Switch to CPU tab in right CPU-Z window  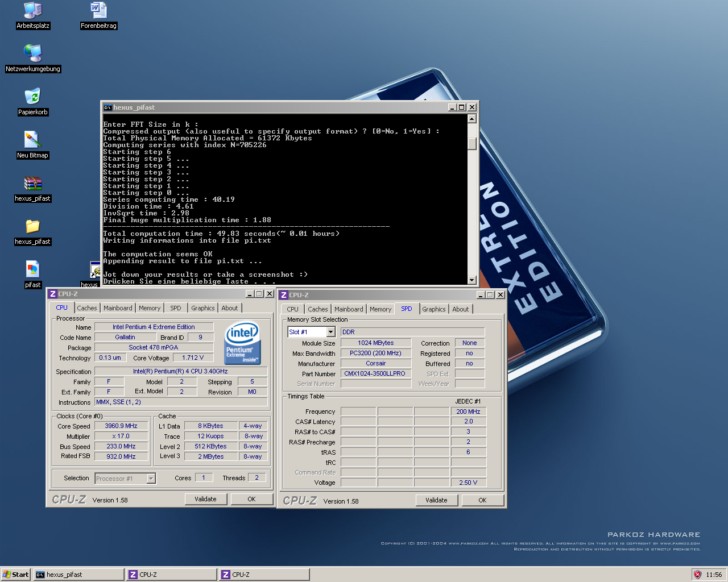click(292, 309)
